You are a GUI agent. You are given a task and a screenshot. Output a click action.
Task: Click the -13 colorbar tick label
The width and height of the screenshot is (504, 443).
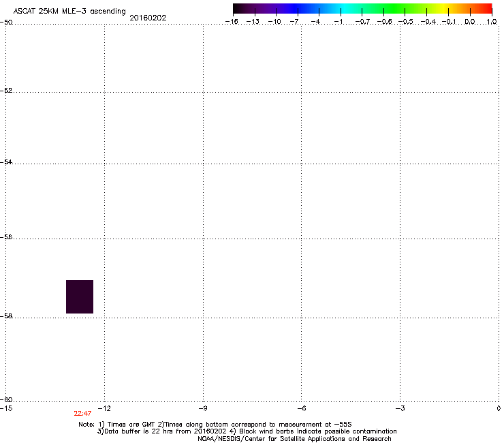click(x=253, y=22)
